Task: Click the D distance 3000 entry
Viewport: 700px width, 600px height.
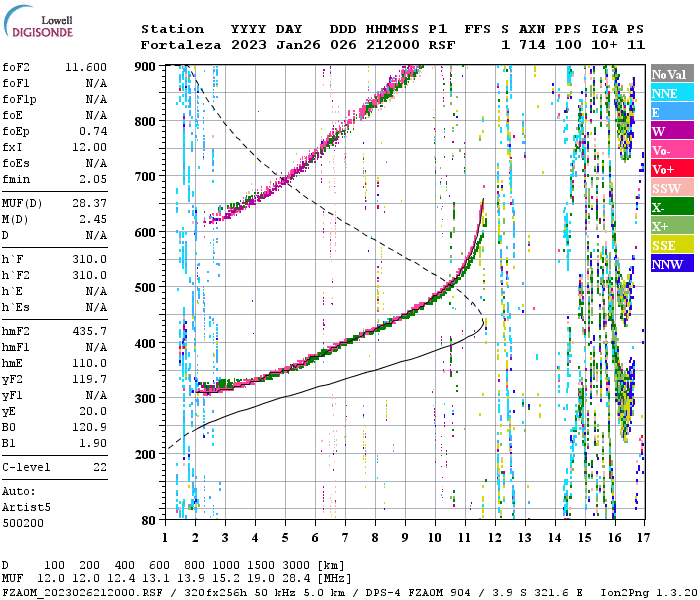Action: click(x=296, y=566)
